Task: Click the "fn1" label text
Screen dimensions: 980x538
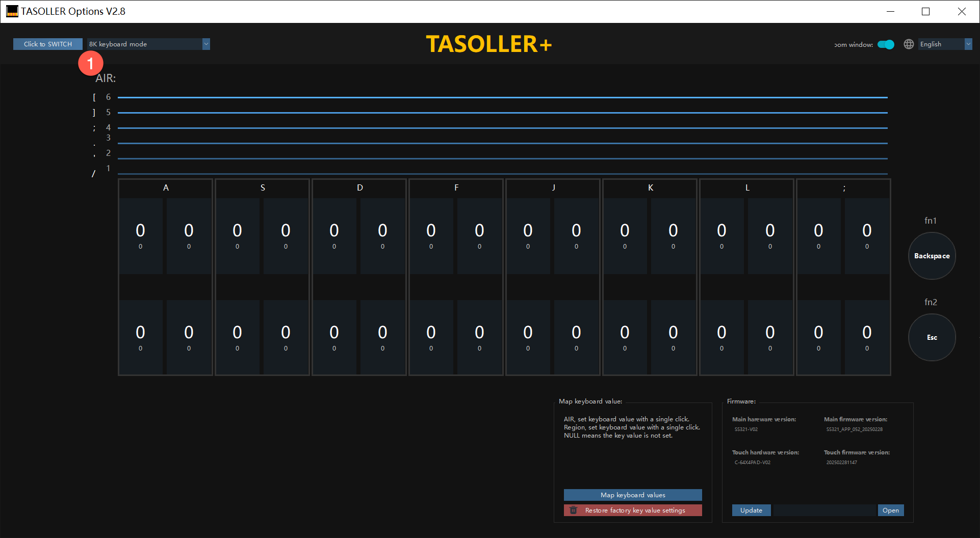Action: [x=931, y=221]
